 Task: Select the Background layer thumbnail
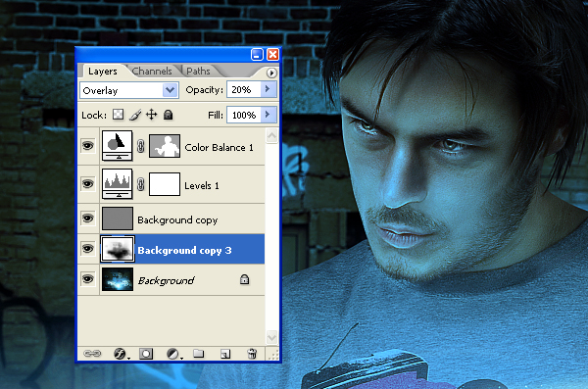[x=117, y=279]
